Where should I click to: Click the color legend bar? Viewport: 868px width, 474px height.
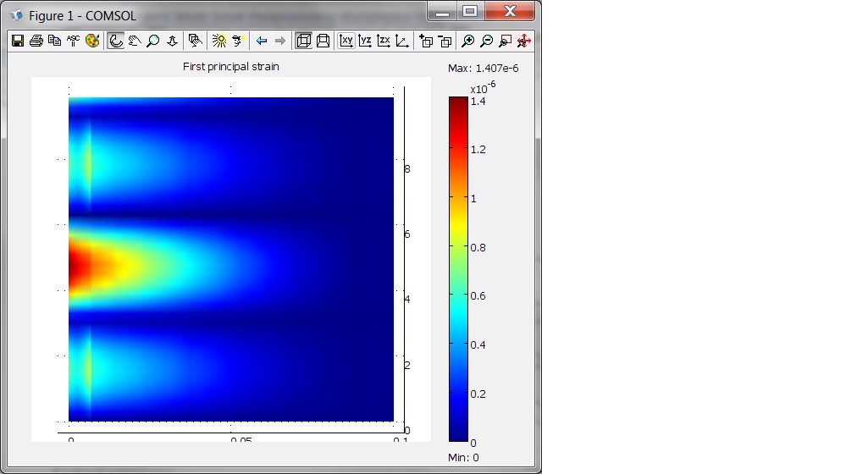458,269
